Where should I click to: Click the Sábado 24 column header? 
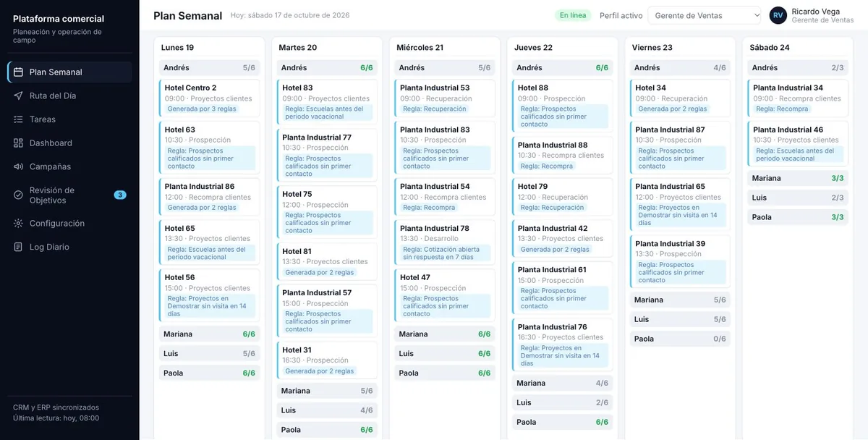770,48
